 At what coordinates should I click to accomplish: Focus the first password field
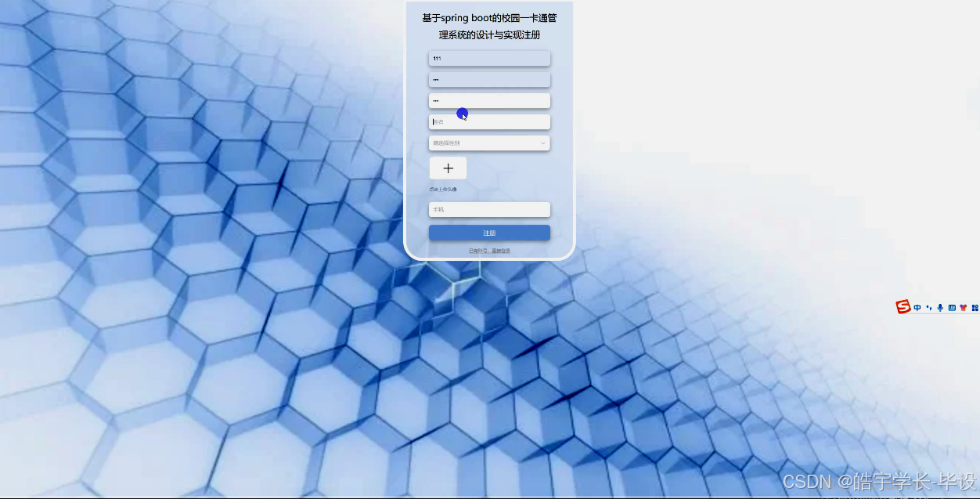click(489, 79)
